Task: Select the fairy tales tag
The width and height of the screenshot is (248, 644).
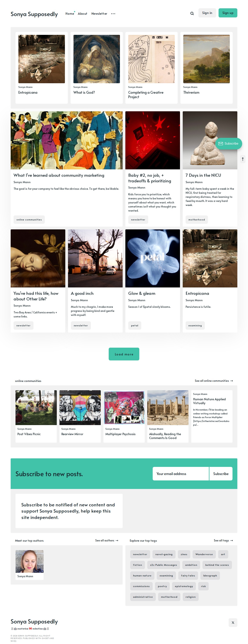Action: 188,575
